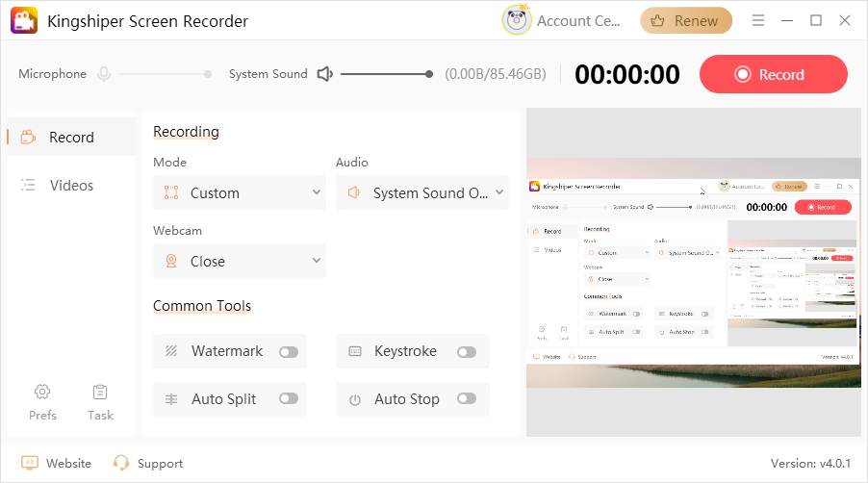Expand the Webcam dropdown chevron
This screenshot has width=868, height=483.
click(316, 261)
